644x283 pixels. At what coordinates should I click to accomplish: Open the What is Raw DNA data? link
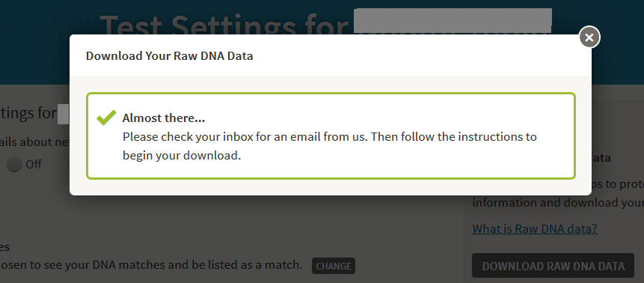(535, 228)
